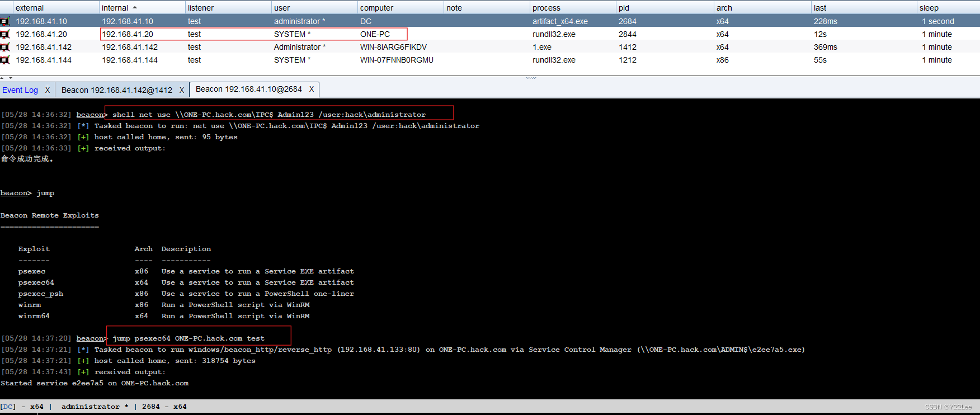The image size is (980, 415).
Task: Sort sessions by arch column
Action: pos(762,8)
